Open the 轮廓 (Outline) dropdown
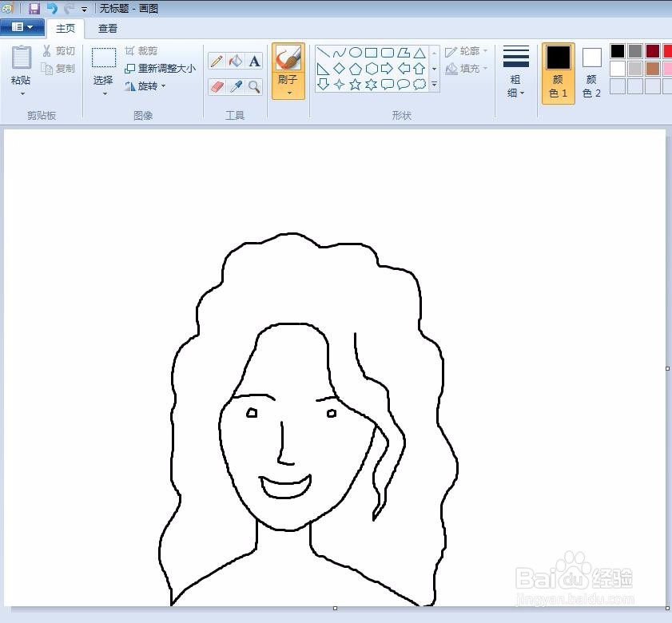 click(470, 51)
